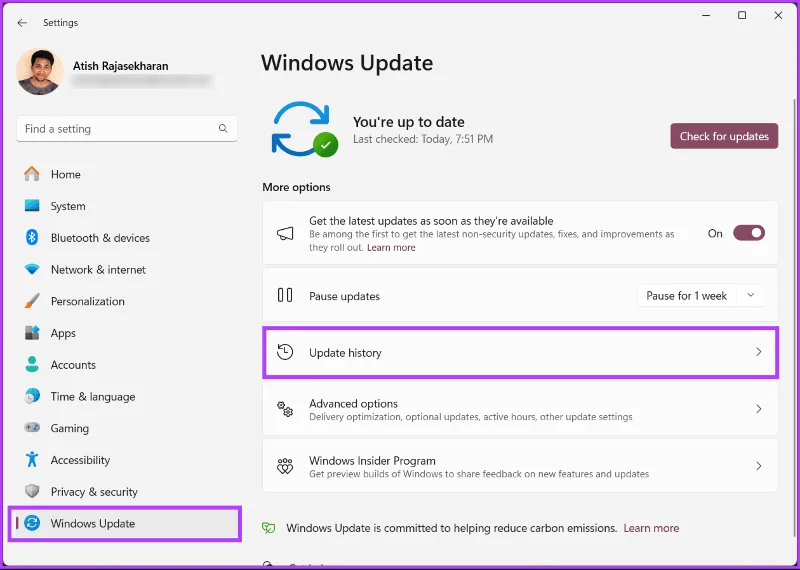
Task: Click the Delivery optimization description text
Action: click(x=470, y=417)
